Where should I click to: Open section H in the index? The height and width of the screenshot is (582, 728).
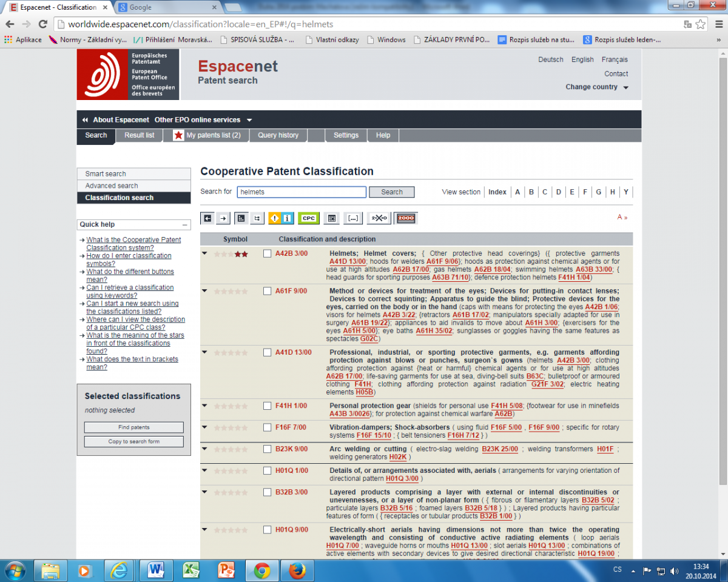pos(613,192)
